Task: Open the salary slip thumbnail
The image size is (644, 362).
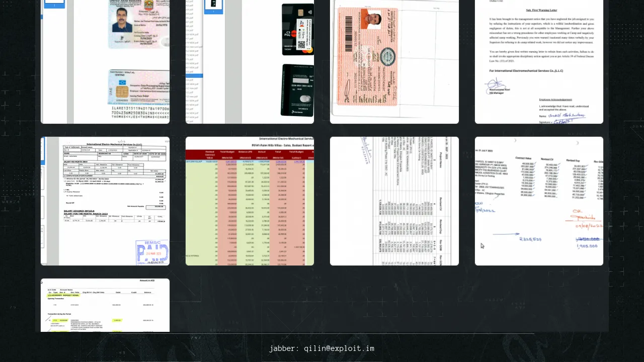Action: [x=105, y=201]
